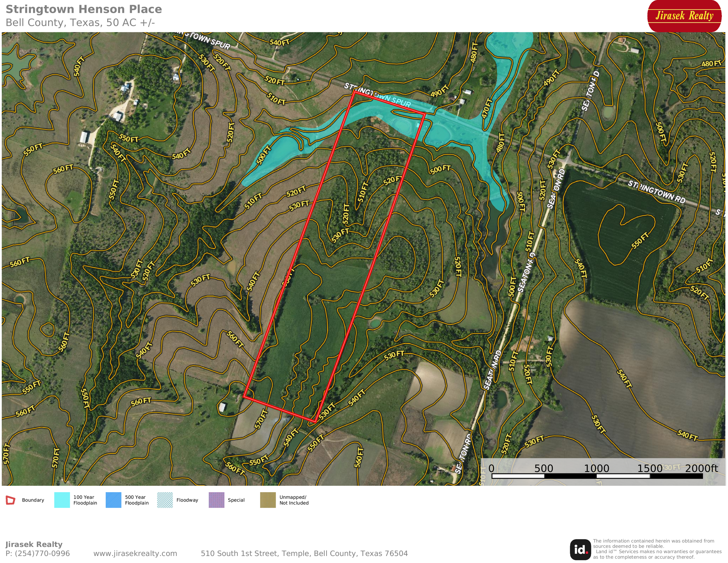Click the phone number (254)770-0996
Screen dimensions: 728x563
42,553
